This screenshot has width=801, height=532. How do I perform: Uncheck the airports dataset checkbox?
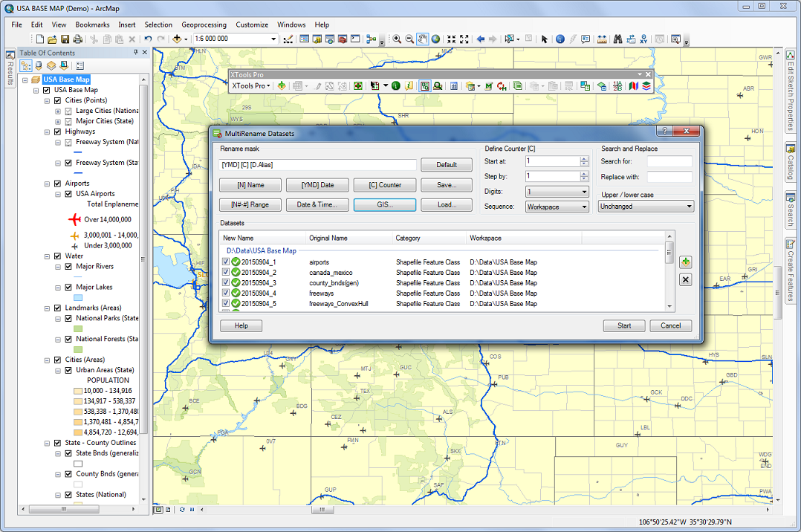coord(226,262)
